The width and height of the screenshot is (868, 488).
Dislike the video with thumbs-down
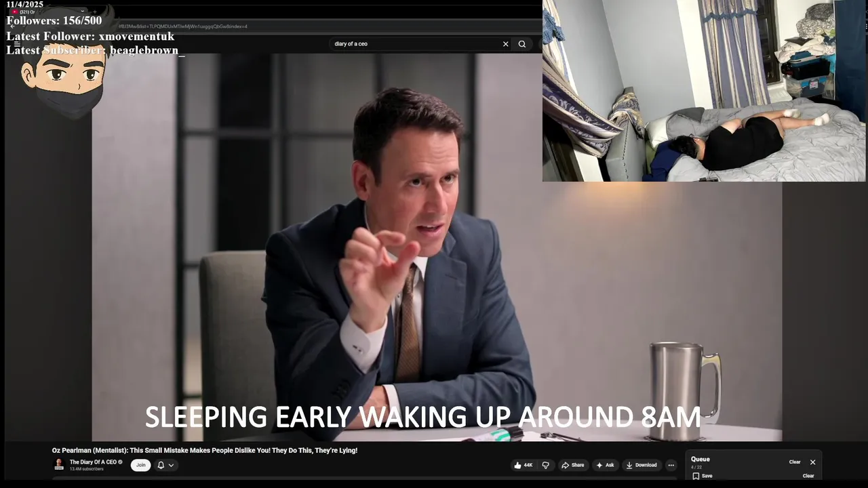pyautogui.click(x=545, y=465)
